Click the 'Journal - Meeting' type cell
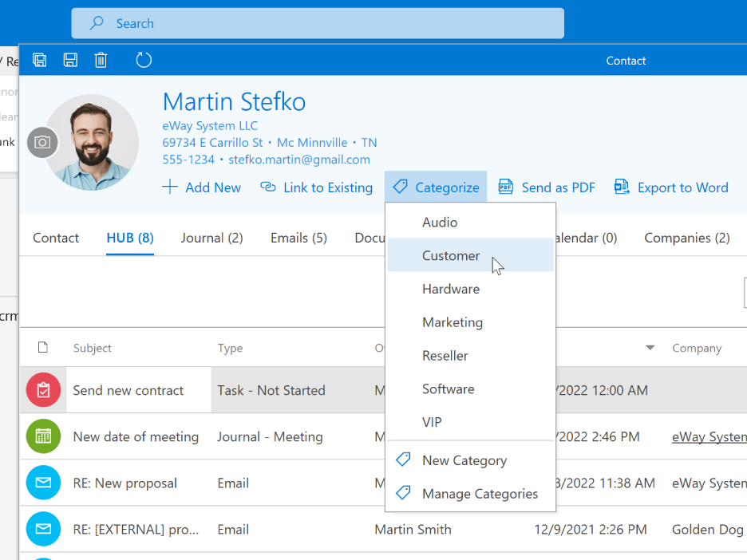Image resolution: width=747 pixels, height=560 pixels. tap(270, 436)
